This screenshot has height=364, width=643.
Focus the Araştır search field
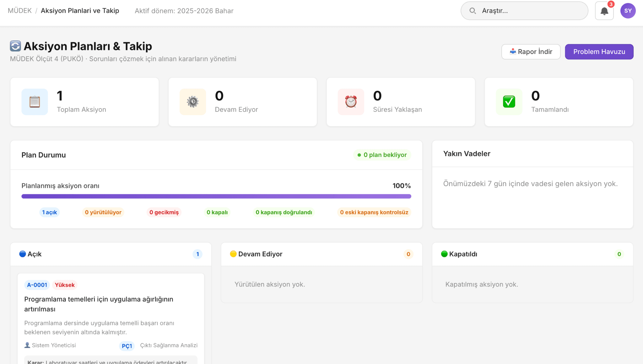point(524,11)
